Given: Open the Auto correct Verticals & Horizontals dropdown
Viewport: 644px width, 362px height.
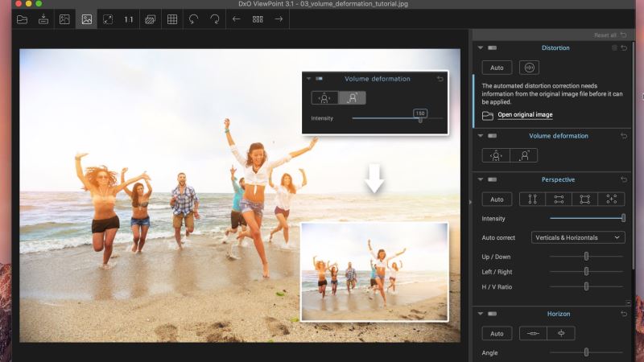Looking at the screenshot, I should 578,237.
